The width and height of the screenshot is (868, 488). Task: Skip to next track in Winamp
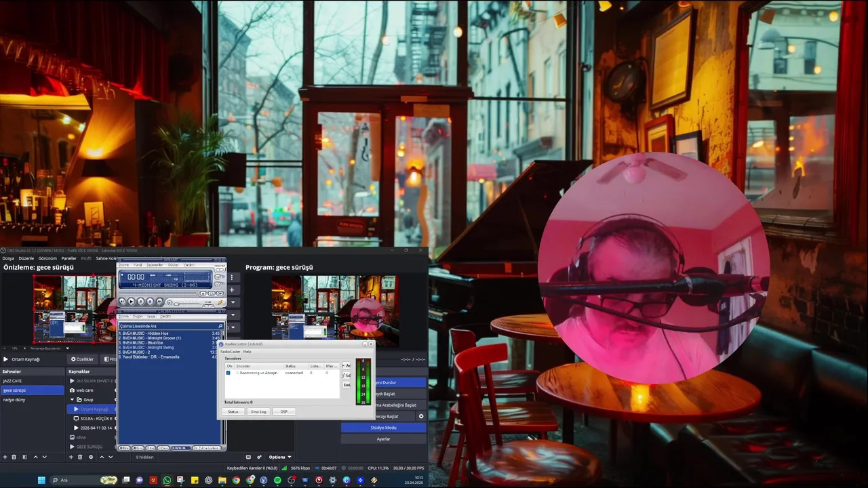click(x=159, y=302)
